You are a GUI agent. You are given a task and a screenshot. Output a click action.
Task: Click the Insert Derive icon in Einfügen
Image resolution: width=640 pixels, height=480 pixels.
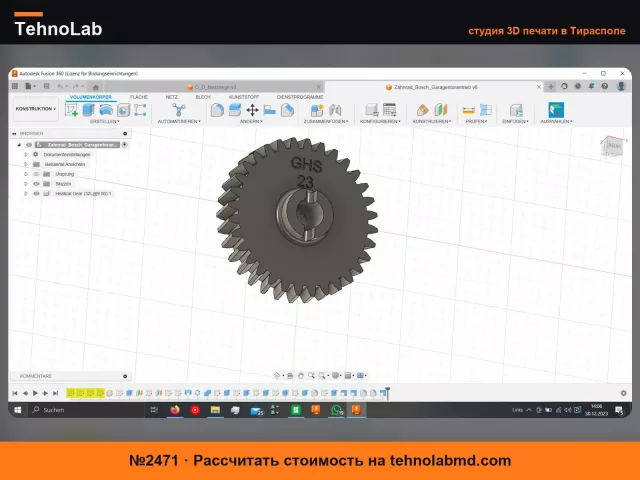coord(516,110)
